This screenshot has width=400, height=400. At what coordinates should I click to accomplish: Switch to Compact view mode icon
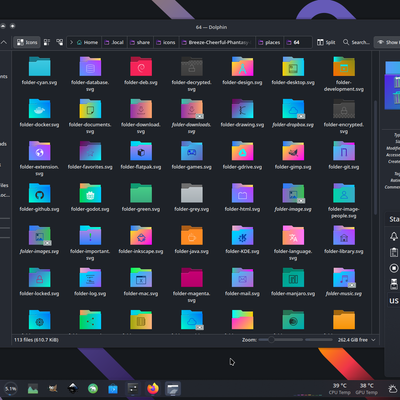coord(47,42)
